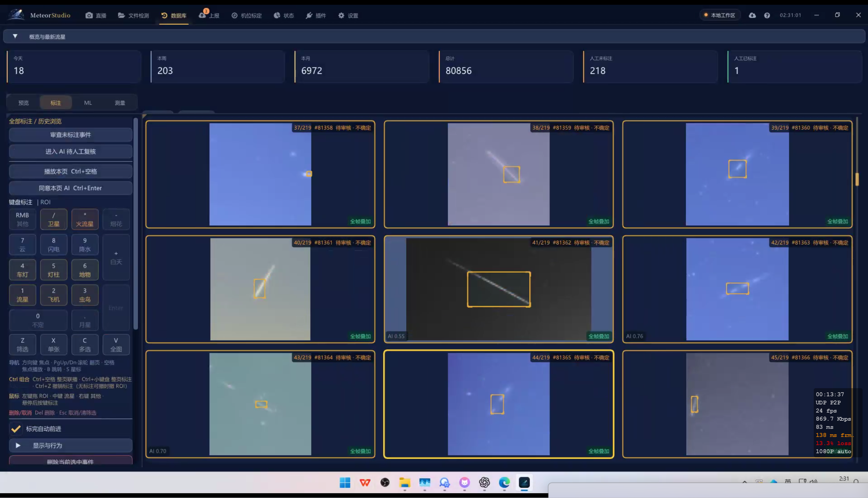
Task: Click the 删除当前选中事件 delete button
Action: (71, 460)
